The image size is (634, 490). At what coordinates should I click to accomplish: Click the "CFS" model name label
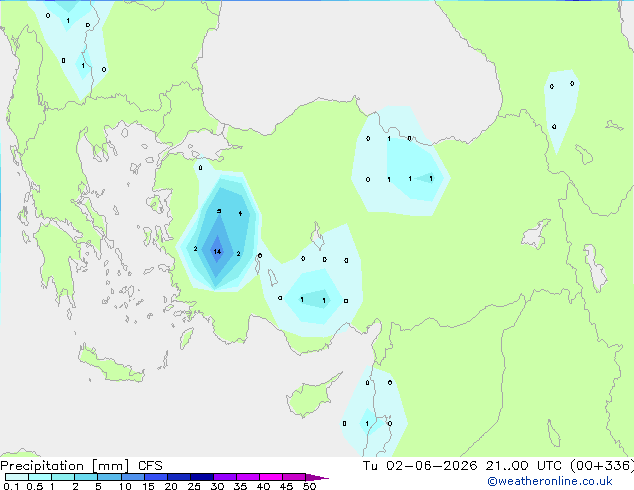point(150,466)
